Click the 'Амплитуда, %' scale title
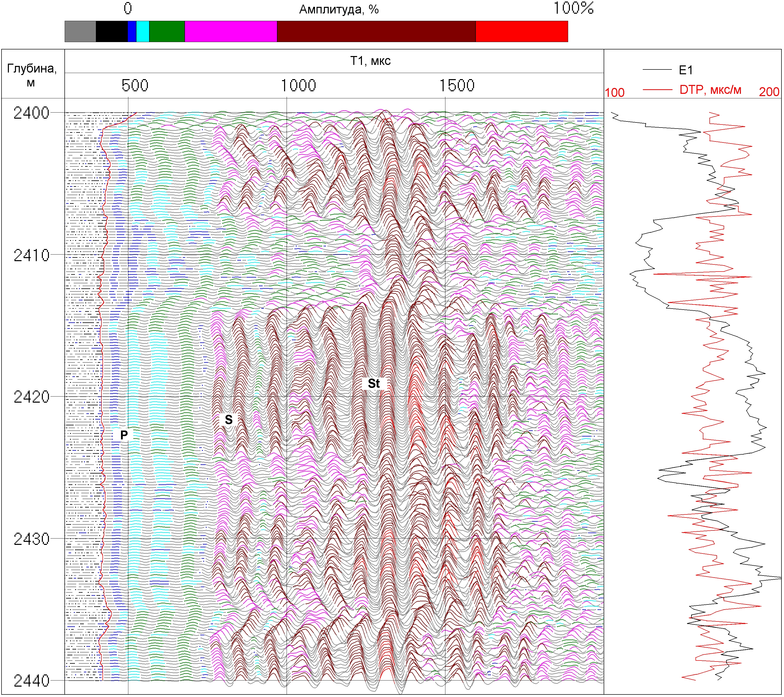 [x=339, y=10]
